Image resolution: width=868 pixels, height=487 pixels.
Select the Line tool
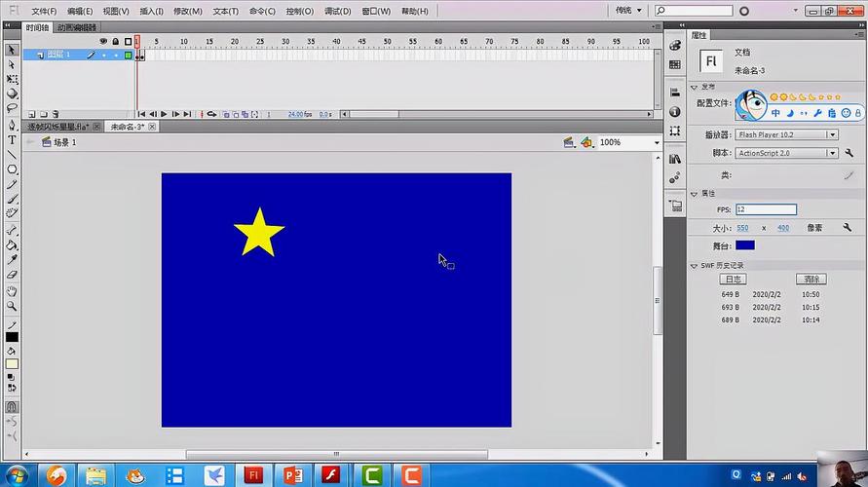coord(11,155)
